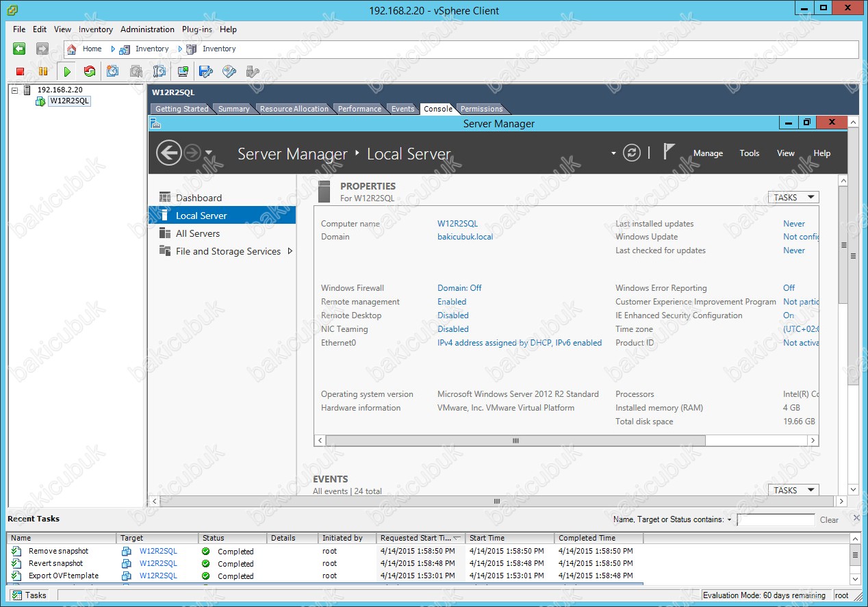
Task: Click the Remote management Enabled link
Action: [x=452, y=302]
